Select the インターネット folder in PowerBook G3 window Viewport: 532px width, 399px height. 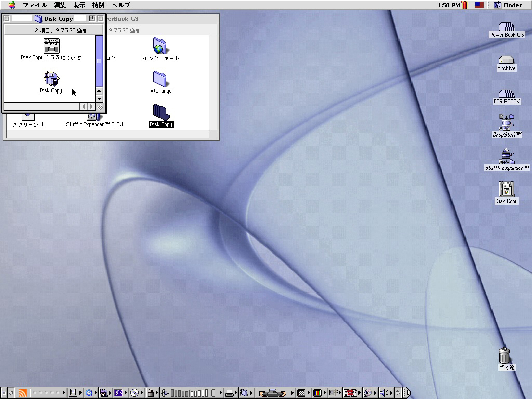(160, 46)
